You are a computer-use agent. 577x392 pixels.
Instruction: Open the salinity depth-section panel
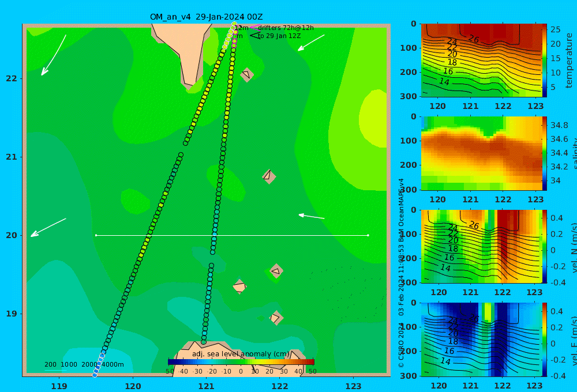pyautogui.click(x=482, y=153)
